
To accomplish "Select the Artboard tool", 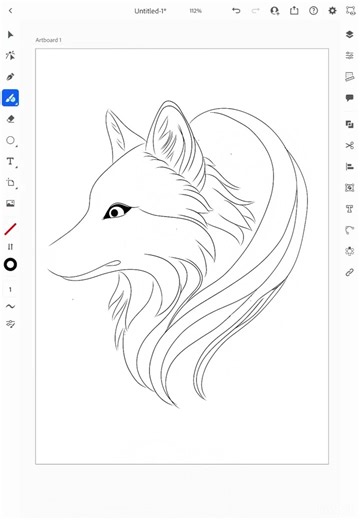I will tap(10, 183).
